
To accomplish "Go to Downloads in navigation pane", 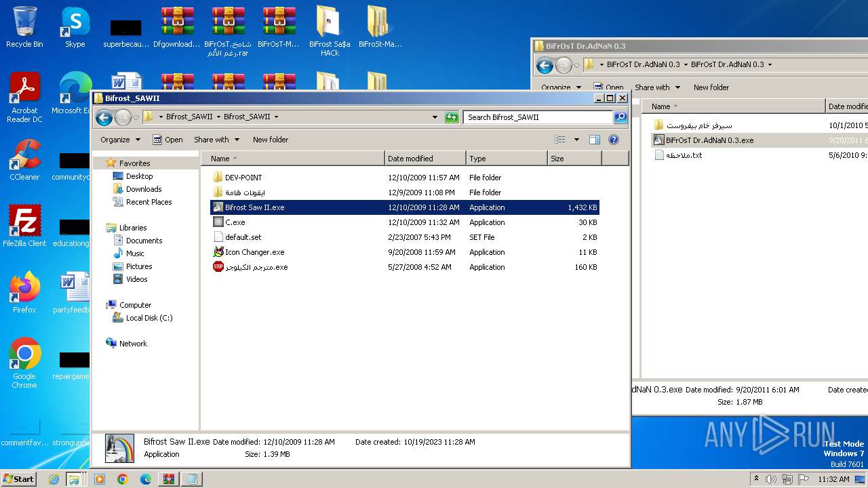I will [x=143, y=189].
